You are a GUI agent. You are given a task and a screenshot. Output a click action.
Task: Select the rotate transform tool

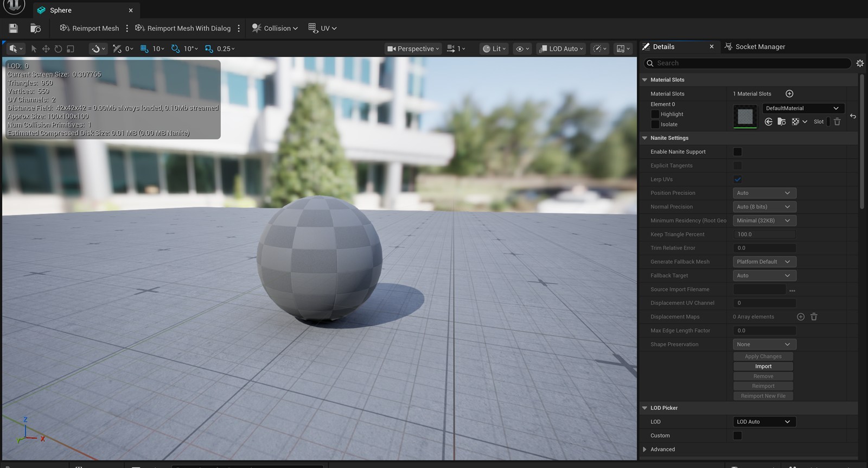(58, 49)
